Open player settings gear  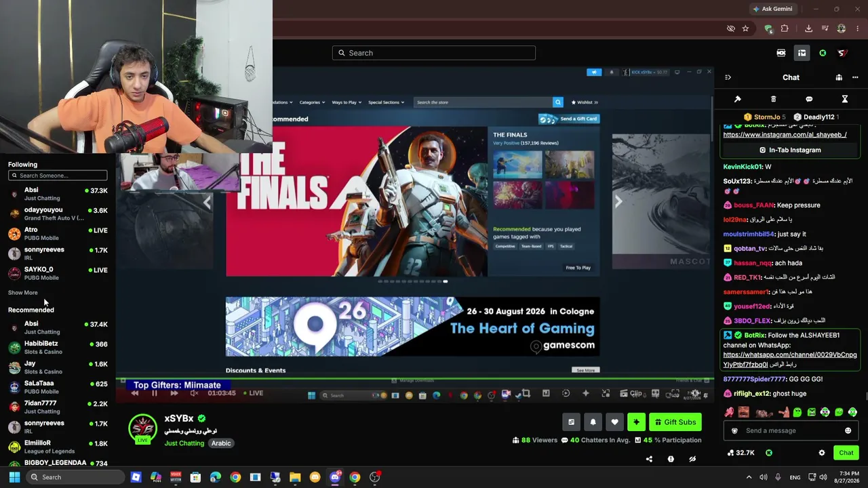[x=695, y=393]
